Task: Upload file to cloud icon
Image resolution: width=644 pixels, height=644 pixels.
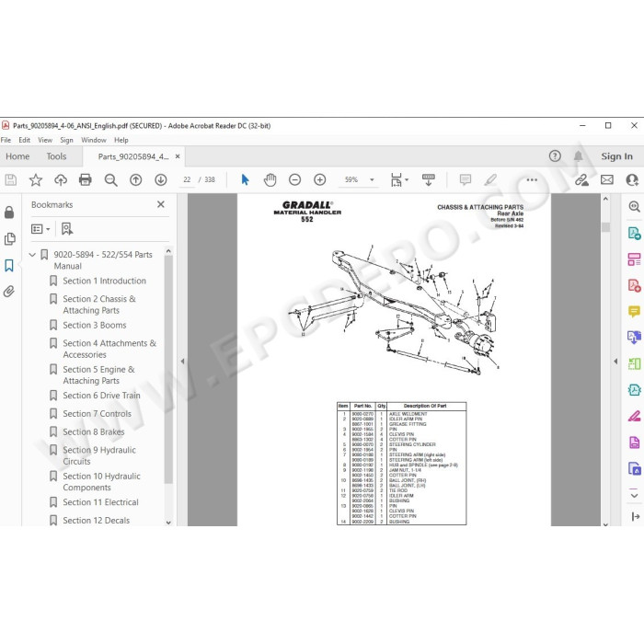Action: tap(61, 180)
